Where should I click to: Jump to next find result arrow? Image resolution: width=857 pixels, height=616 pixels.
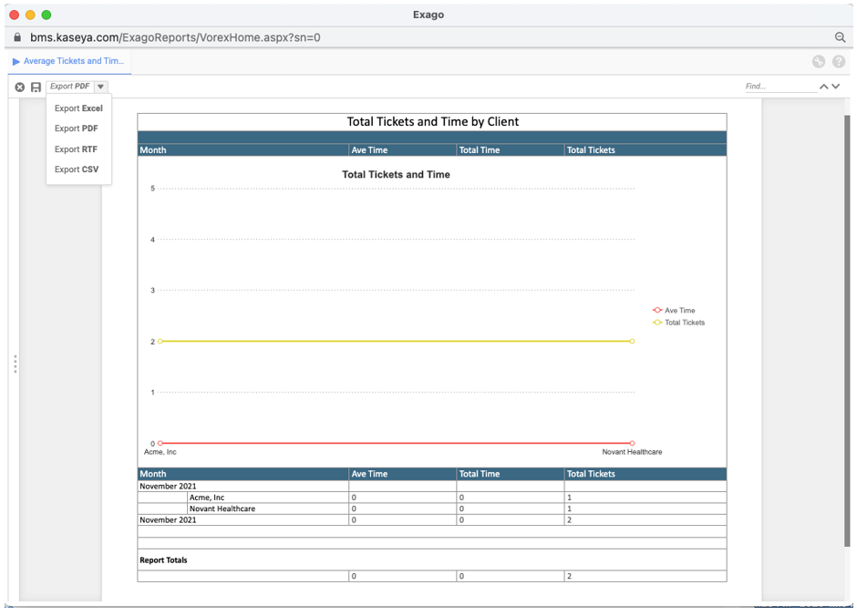[x=836, y=87]
